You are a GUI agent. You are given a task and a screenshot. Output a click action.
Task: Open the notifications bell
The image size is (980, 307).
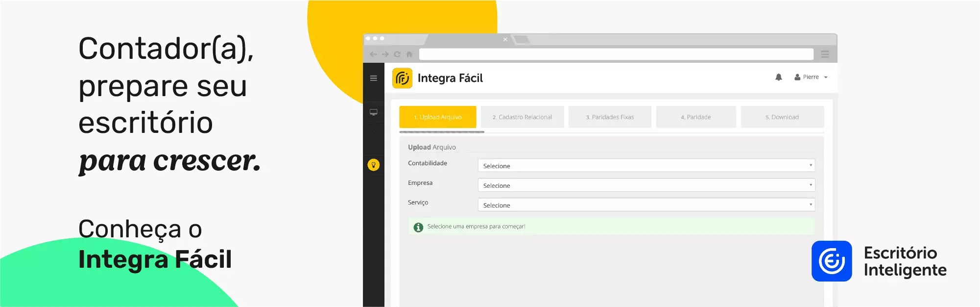click(x=779, y=77)
